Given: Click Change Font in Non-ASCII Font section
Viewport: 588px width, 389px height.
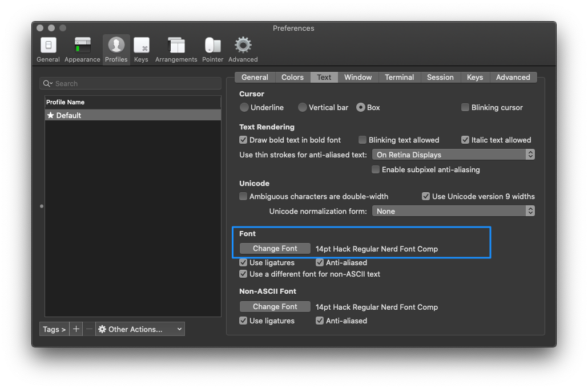Looking at the screenshot, I should [275, 306].
